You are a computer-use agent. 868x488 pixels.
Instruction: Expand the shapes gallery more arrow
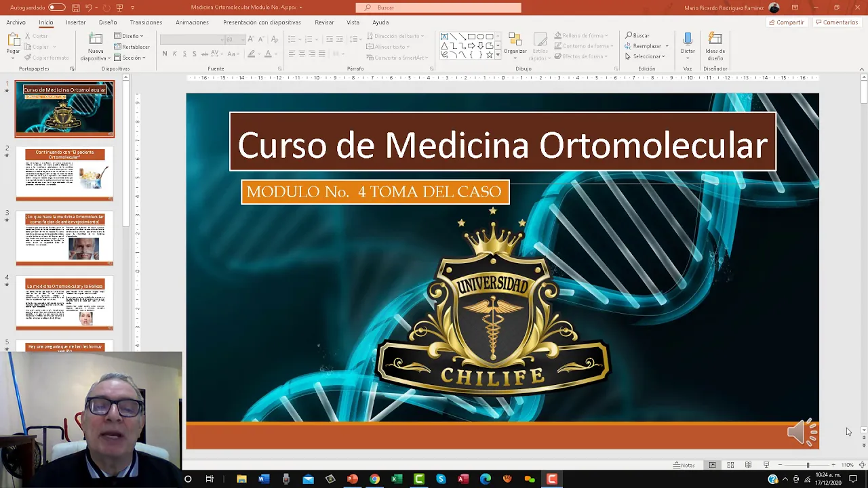[x=498, y=54]
